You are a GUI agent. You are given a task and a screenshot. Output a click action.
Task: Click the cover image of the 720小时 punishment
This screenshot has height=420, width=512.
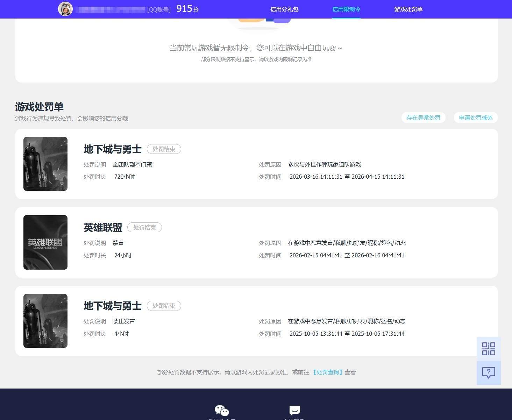(x=45, y=164)
